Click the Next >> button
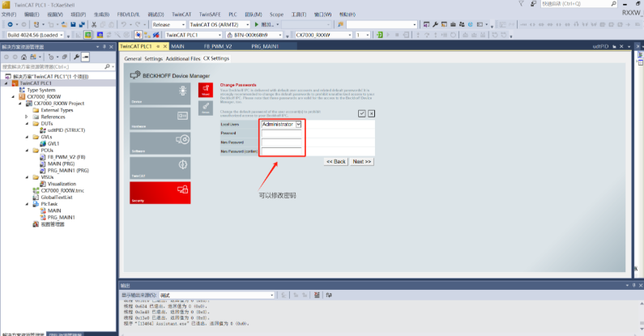 click(x=361, y=161)
